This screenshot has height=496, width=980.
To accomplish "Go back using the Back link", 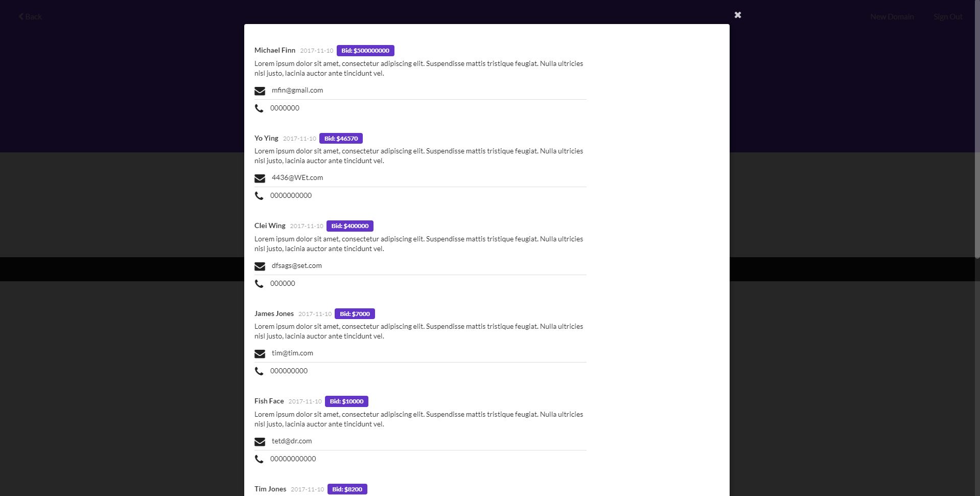I will click(30, 17).
